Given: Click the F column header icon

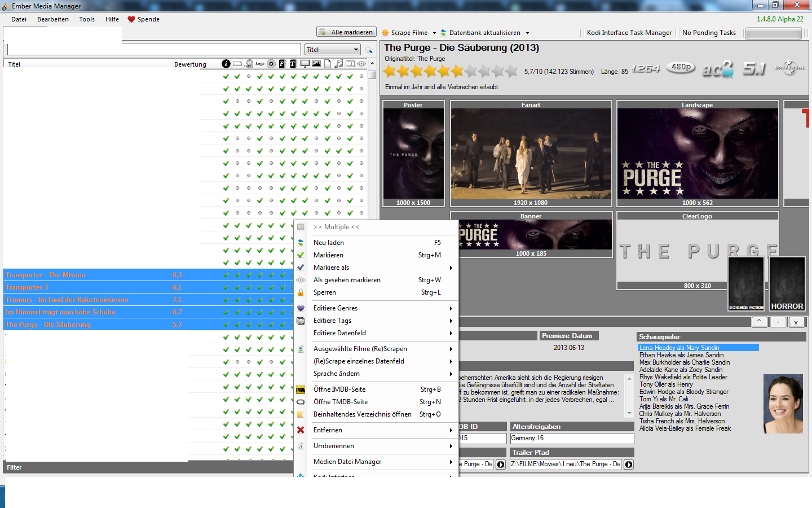Looking at the screenshot, I should click(x=282, y=64).
